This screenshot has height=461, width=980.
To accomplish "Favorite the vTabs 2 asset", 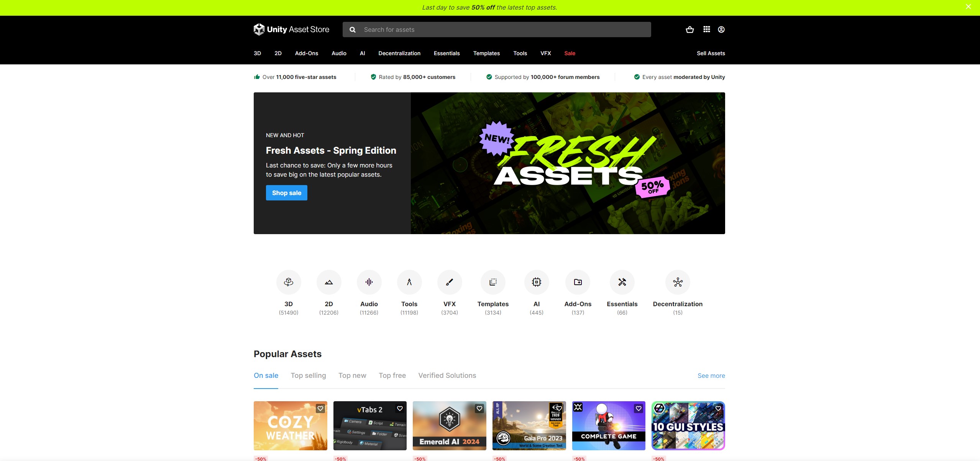I will [400, 409].
